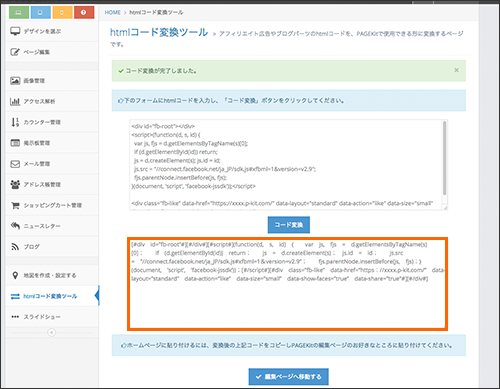Image resolution: width=500 pixels, height=389 pixels.
Task: Click the input textarea's corner resize handle
Action: click(x=445, y=207)
